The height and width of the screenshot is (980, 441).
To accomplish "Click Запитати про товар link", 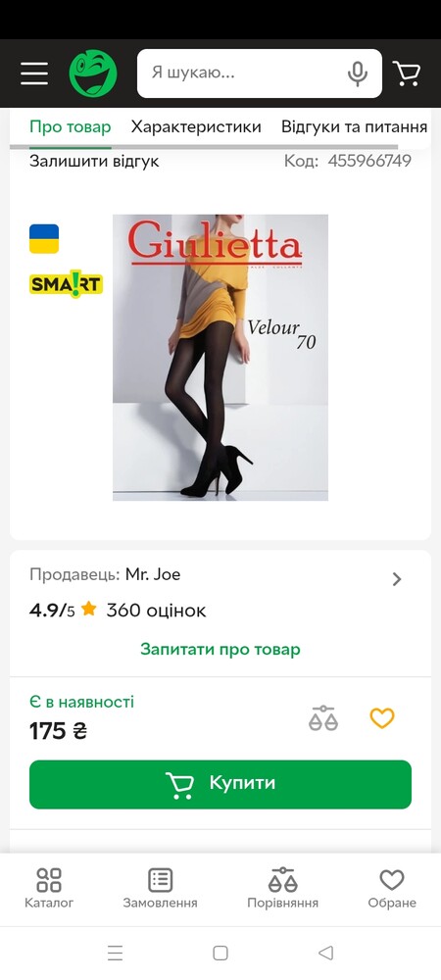I will 220,650.
